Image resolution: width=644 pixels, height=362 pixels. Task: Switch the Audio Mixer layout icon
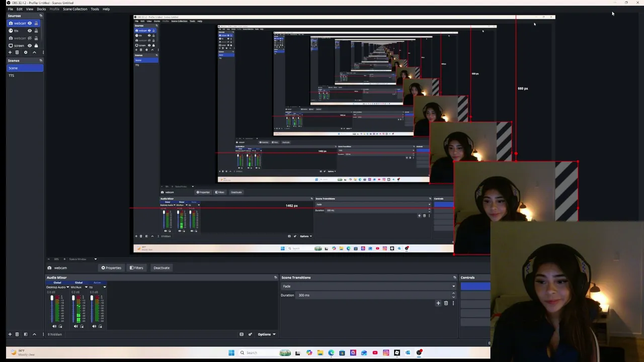click(242, 334)
